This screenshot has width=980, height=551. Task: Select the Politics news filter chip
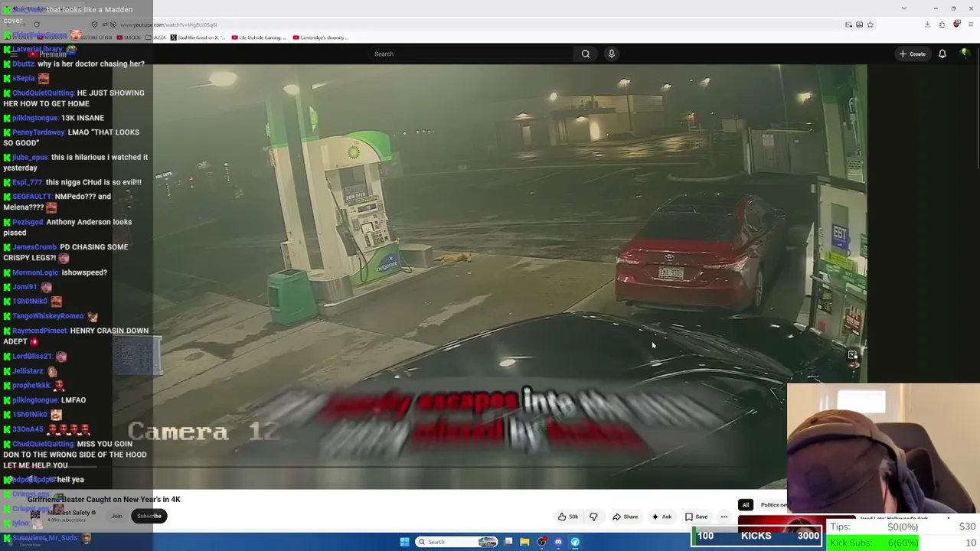773,505
